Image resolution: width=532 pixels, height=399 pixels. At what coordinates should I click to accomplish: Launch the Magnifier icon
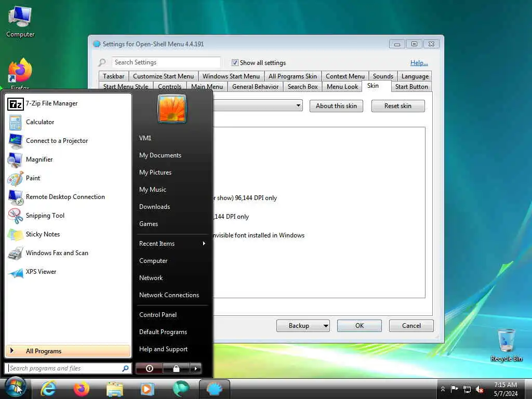click(15, 160)
